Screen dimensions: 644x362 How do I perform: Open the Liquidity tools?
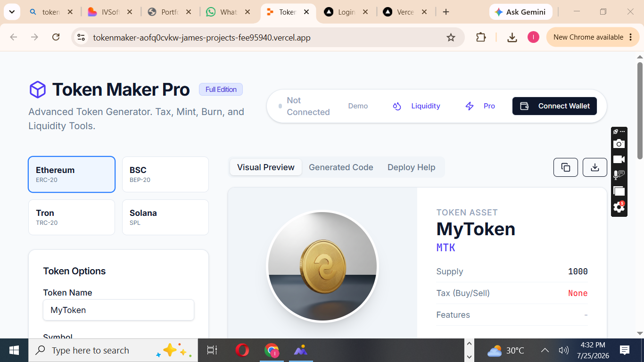pos(417,106)
